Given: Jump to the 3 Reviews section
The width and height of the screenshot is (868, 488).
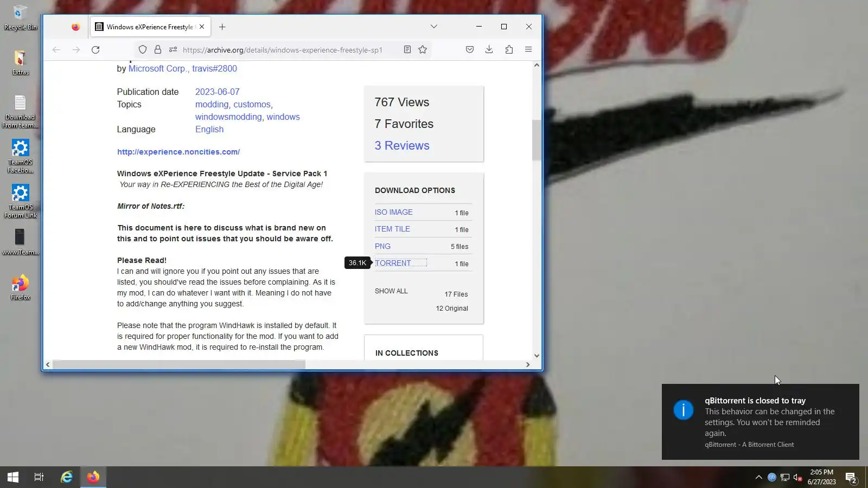Looking at the screenshot, I should click(x=402, y=146).
